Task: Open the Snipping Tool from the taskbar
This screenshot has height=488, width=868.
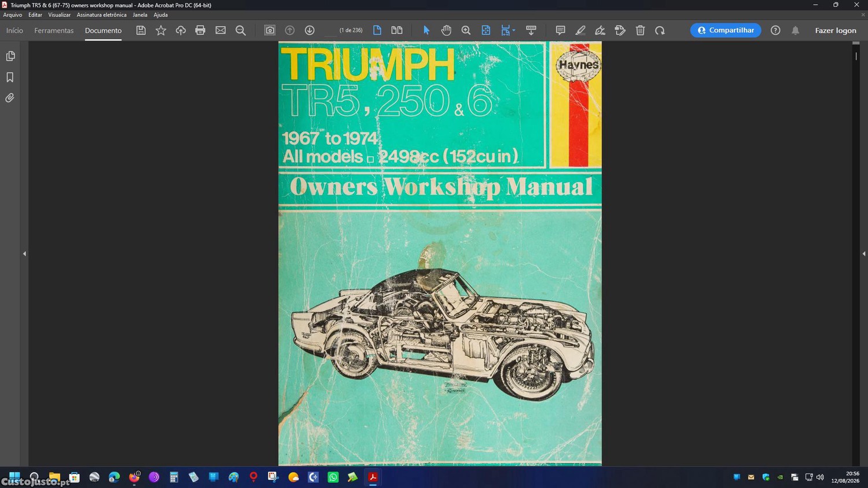Action: [x=273, y=477]
